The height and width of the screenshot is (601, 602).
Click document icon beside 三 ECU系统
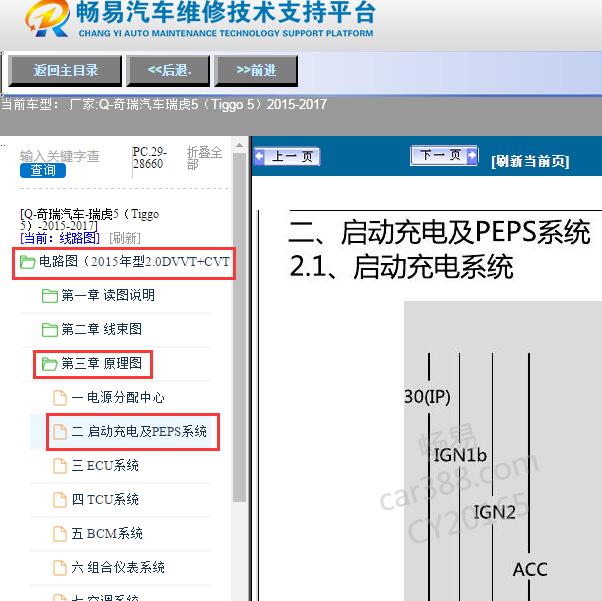tap(60, 465)
